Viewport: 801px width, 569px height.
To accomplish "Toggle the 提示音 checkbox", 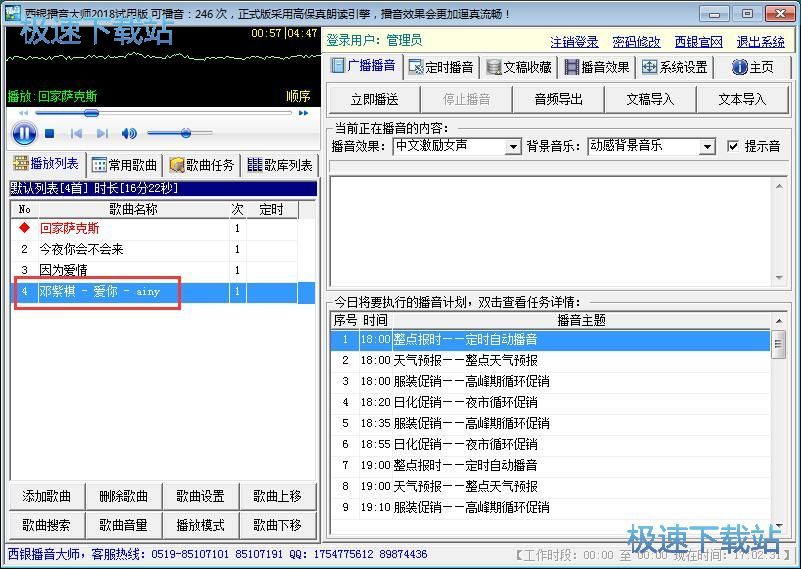I will click(x=733, y=146).
